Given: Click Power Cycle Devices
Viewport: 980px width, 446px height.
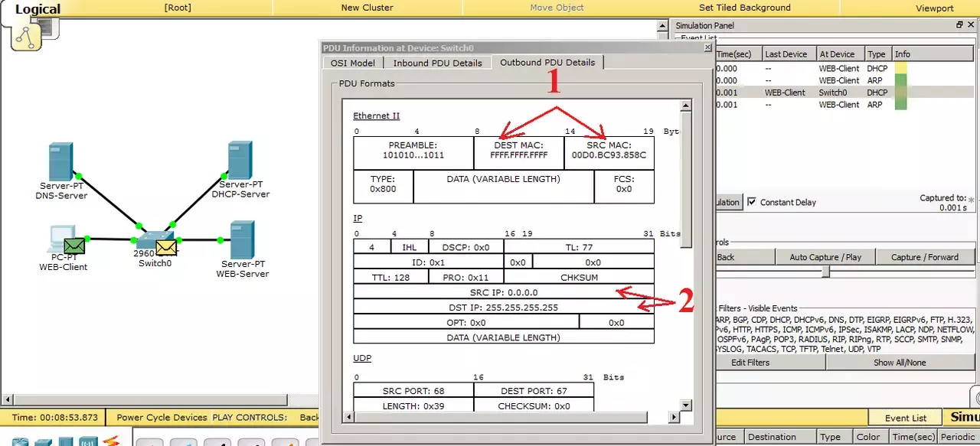Looking at the screenshot, I should coord(162,418).
